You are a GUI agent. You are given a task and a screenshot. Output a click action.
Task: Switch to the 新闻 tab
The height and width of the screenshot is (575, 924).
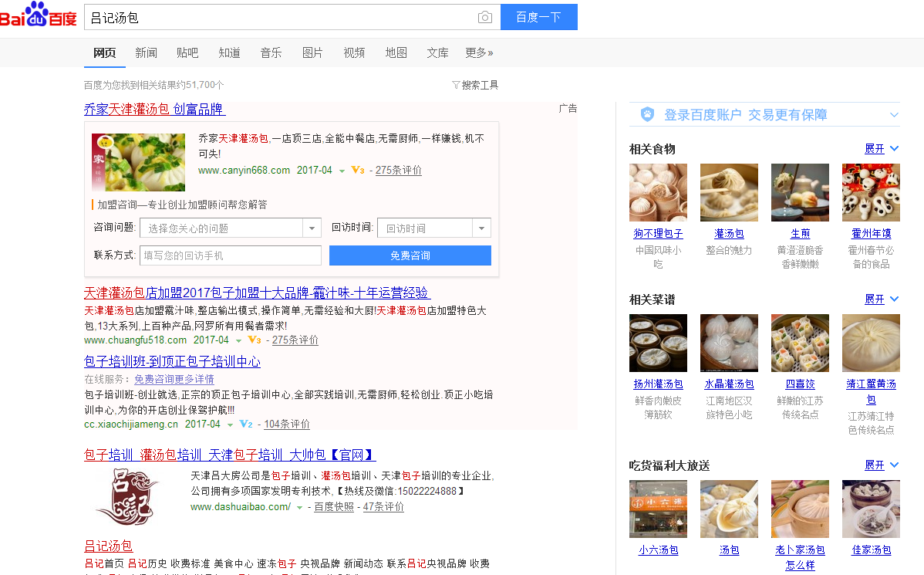146,52
